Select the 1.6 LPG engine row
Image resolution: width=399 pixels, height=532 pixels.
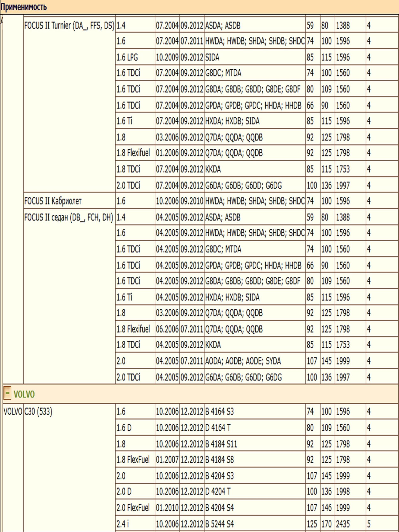(x=127, y=58)
